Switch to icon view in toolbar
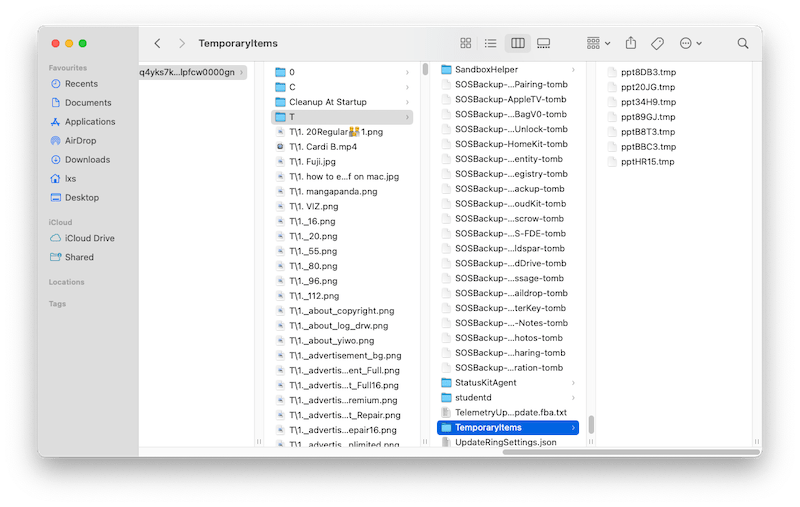The width and height of the screenshot is (800, 507). pos(465,44)
